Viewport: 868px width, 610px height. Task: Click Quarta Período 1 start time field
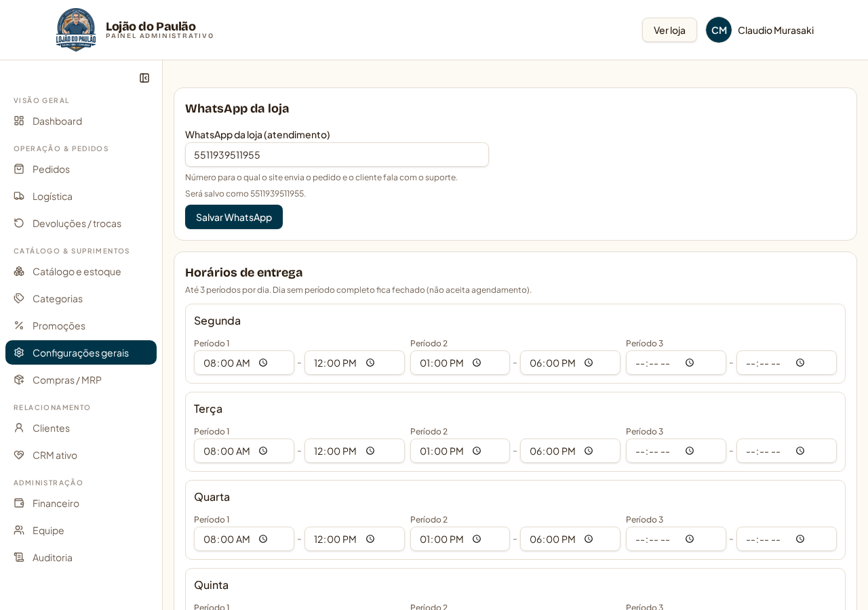[x=244, y=539]
